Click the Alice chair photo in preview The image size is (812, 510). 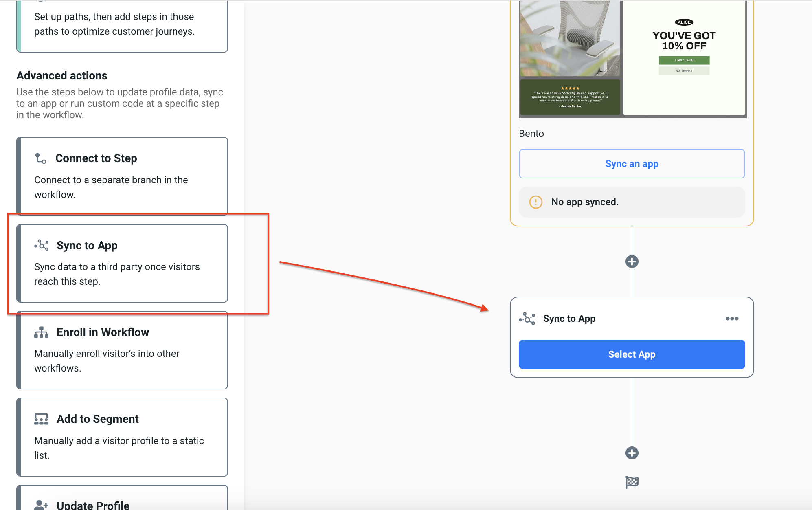coord(570,39)
